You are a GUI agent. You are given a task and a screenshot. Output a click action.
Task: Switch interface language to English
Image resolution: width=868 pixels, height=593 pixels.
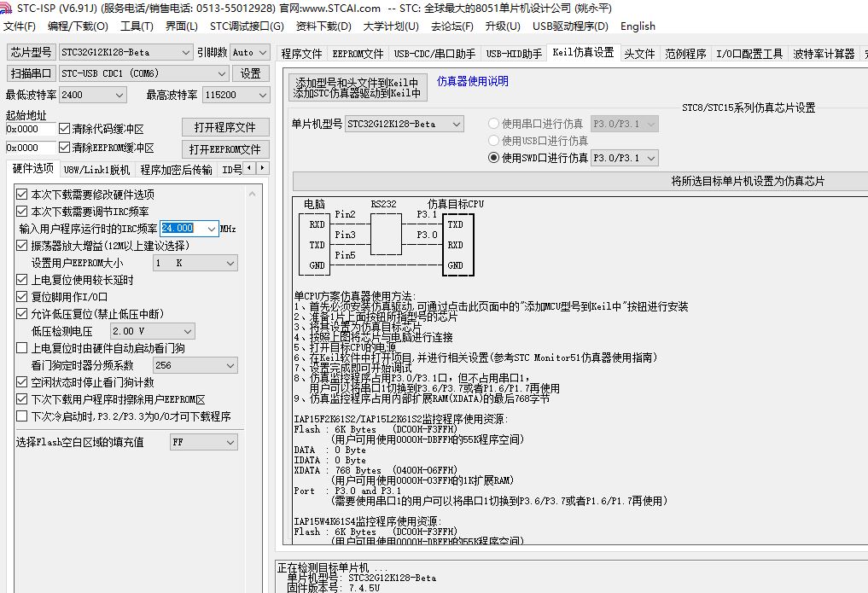tap(638, 26)
